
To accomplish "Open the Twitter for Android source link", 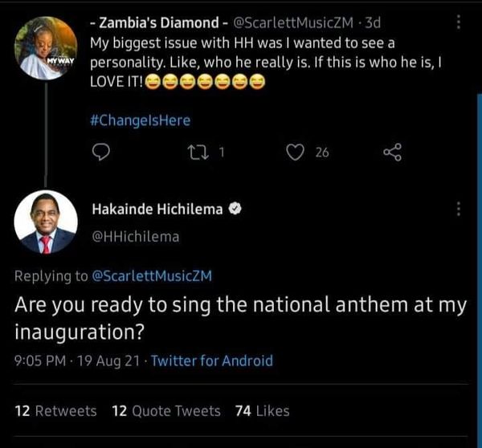I will pyautogui.click(x=211, y=360).
